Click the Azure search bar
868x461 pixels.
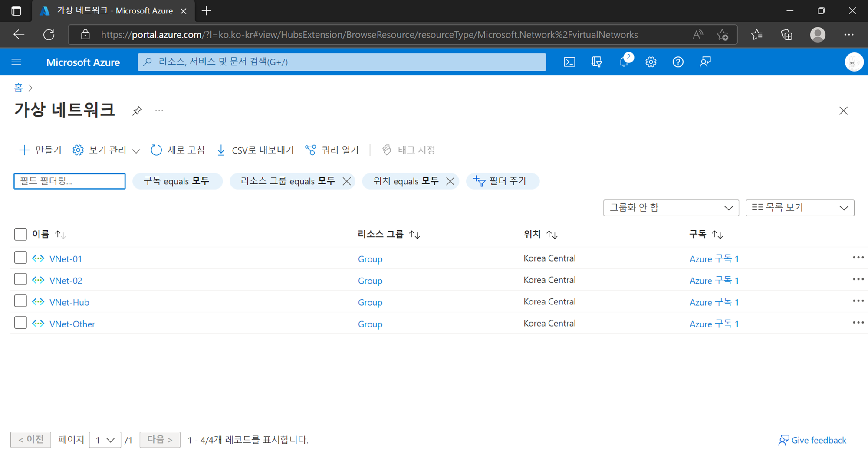click(342, 62)
